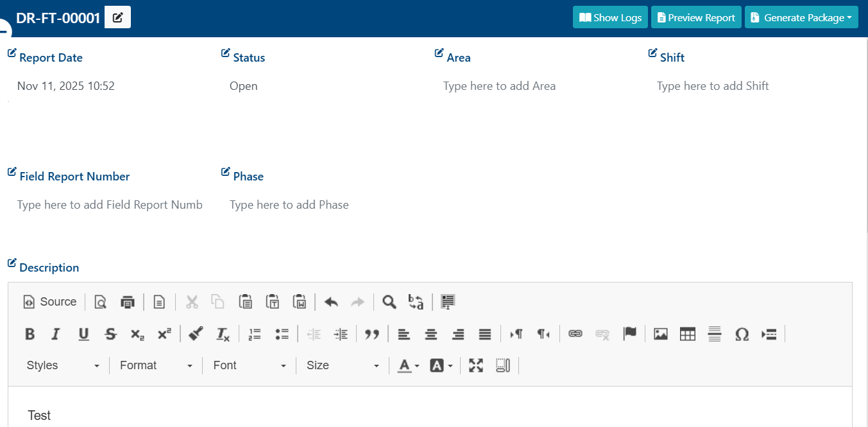The height and width of the screenshot is (427, 868).
Task: Open the Format dropdown
Action: pyautogui.click(x=156, y=365)
